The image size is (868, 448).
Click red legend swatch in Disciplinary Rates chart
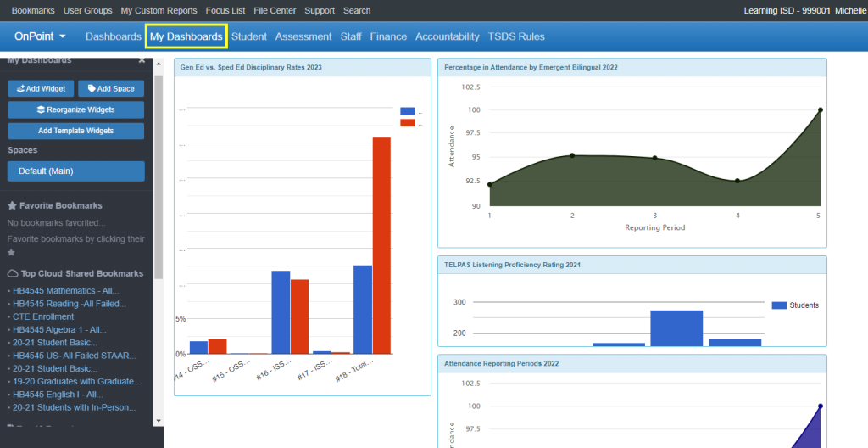(408, 122)
